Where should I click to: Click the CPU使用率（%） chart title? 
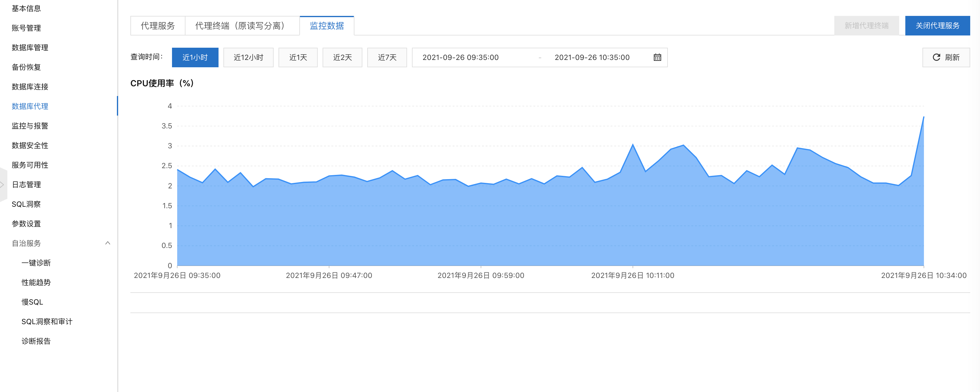pyautogui.click(x=162, y=83)
